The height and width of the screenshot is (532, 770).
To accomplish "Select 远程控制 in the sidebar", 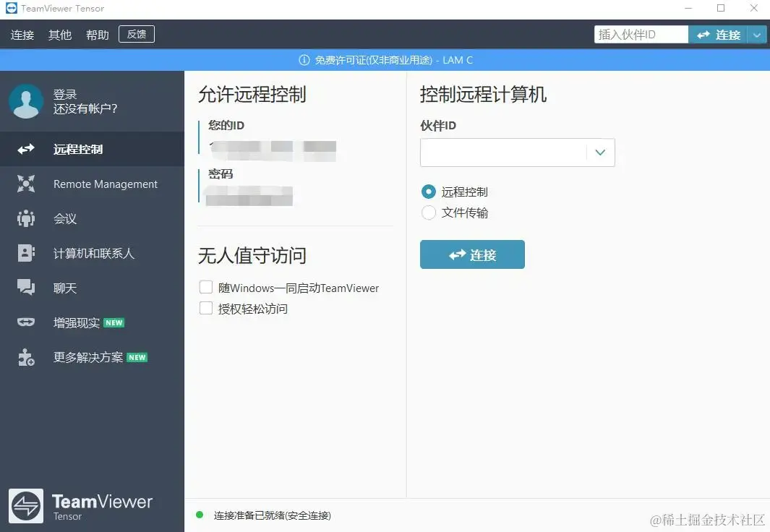I will click(92, 149).
